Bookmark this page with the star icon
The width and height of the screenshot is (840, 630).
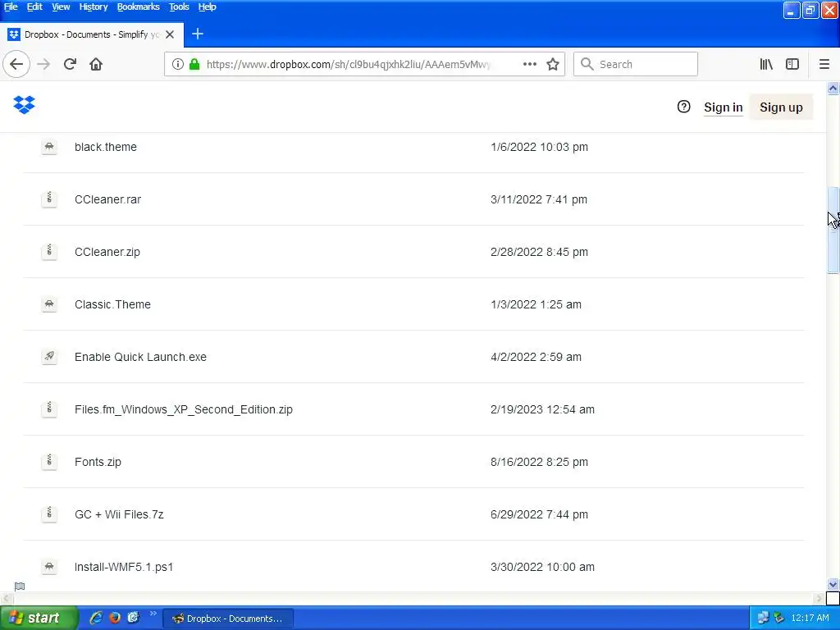click(553, 64)
